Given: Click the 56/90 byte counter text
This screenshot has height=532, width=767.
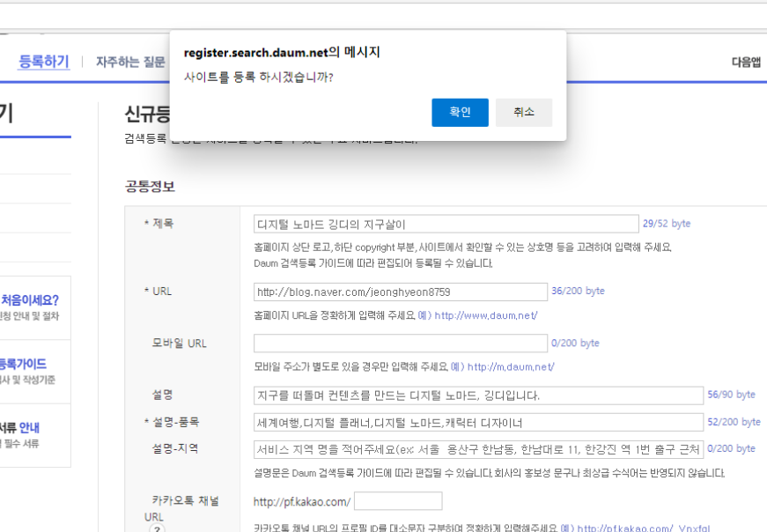Looking at the screenshot, I should [x=731, y=395].
